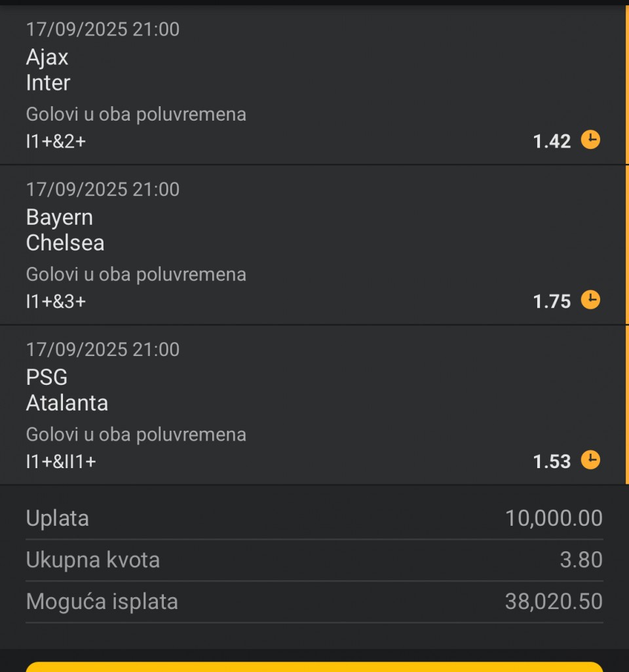Image resolution: width=629 pixels, height=672 pixels.
Task: Tap the Ukupna kvota value 3.80
Action: (x=581, y=560)
